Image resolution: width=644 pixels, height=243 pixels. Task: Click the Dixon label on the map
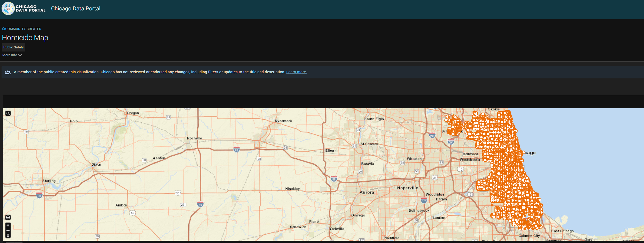click(96, 165)
